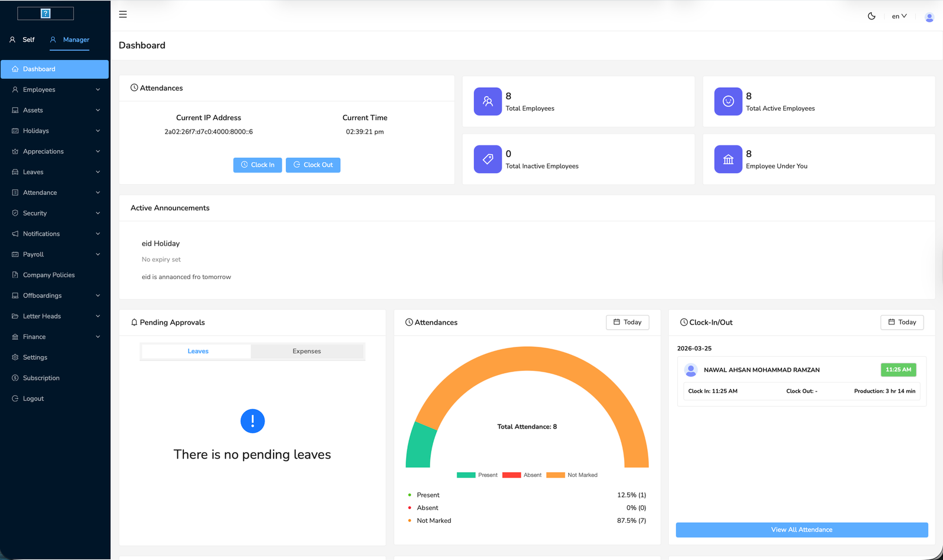Click the Security sidebar icon
The image size is (943, 560).
15,213
